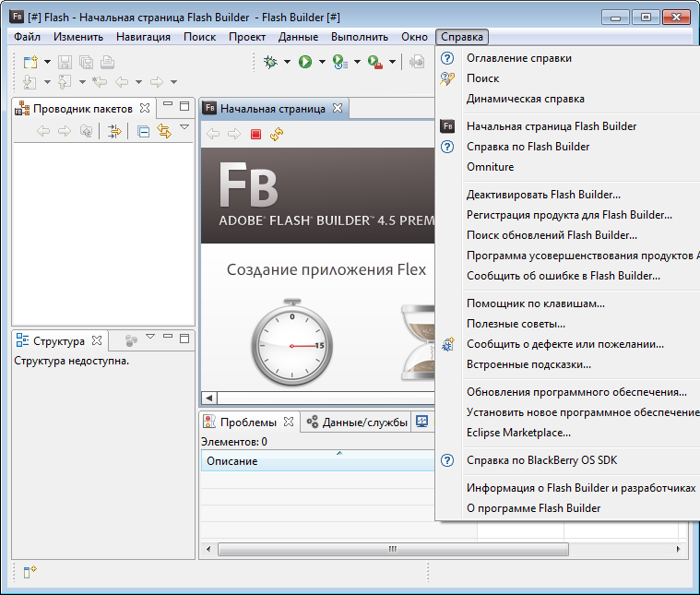Click Forward arrow in Start Page browser toolbar
Image resolution: width=700 pixels, height=595 pixels.
[x=234, y=134]
